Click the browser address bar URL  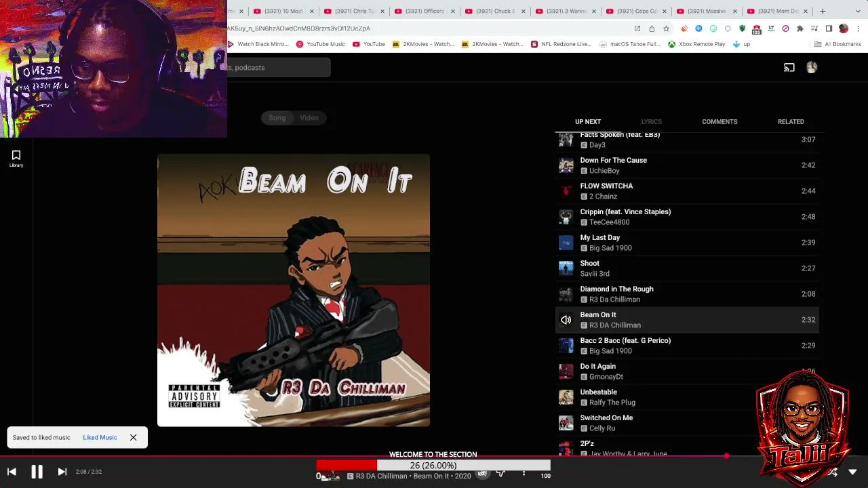click(298, 28)
